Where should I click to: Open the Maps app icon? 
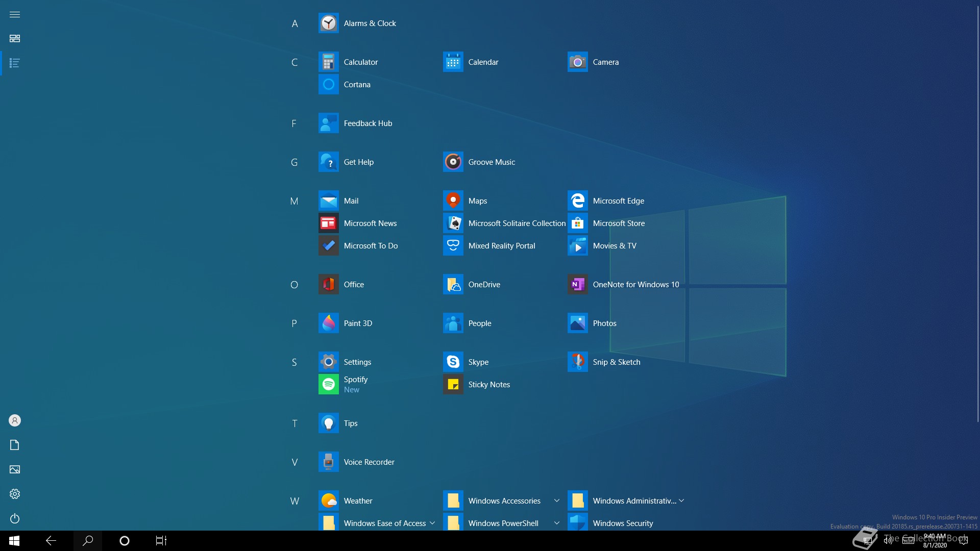tap(453, 201)
